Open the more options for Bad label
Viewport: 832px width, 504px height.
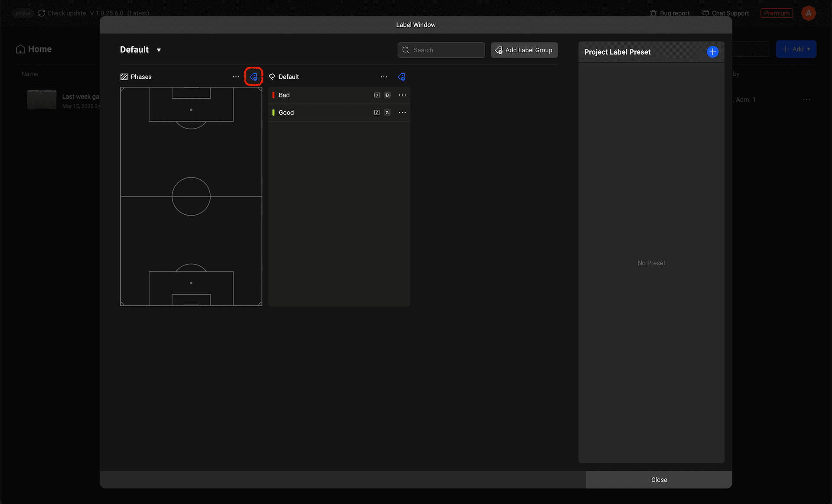[x=402, y=95]
